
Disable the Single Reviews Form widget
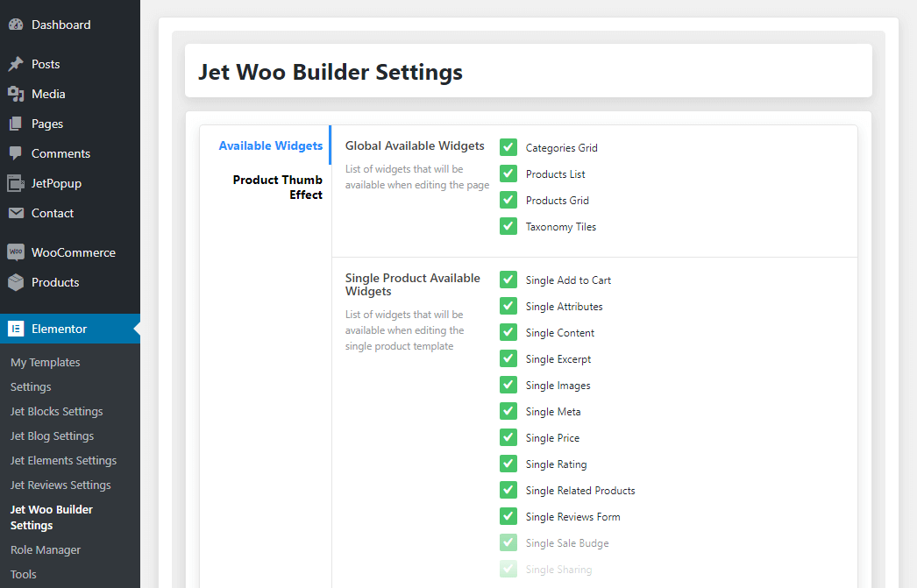508,516
